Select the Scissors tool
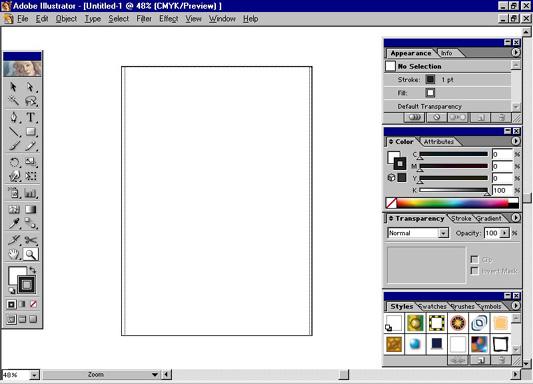The width and height of the screenshot is (533, 384). click(x=31, y=240)
